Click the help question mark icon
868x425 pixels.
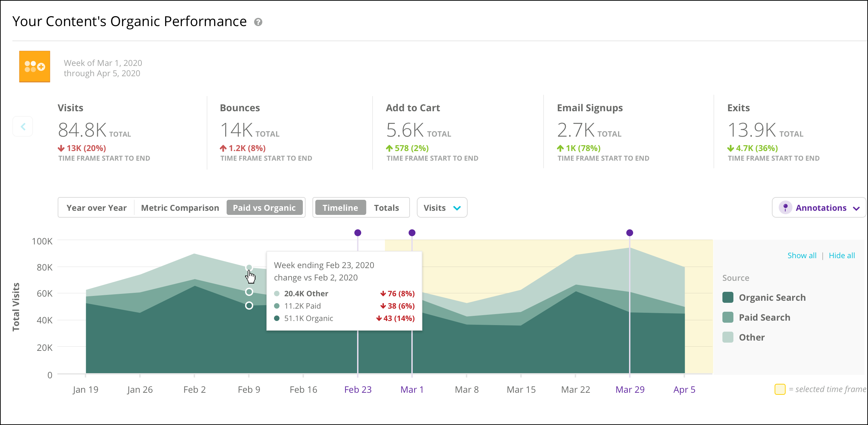pos(258,22)
